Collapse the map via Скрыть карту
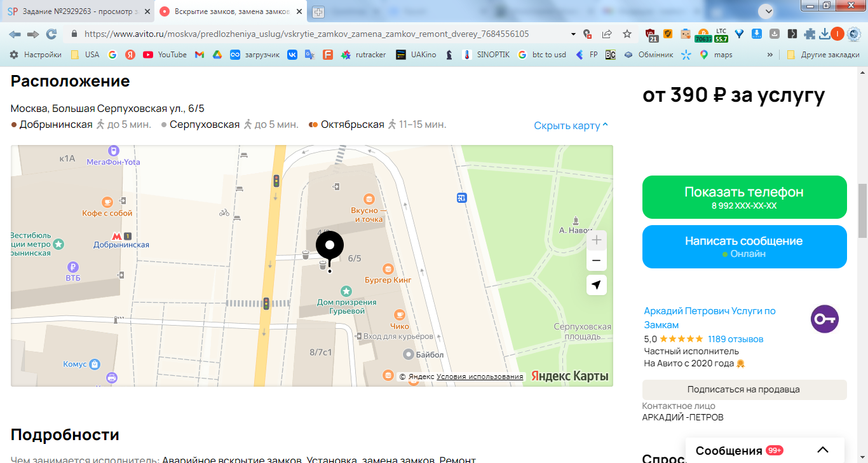 click(571, 125)
